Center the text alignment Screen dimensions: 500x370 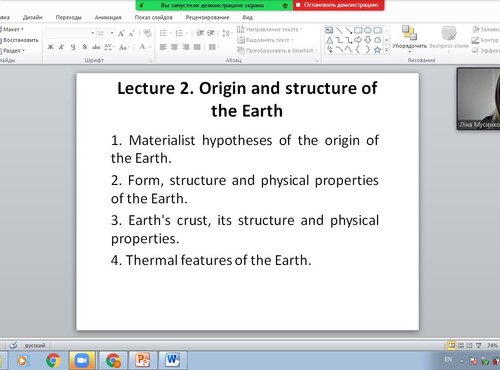[174, 47]
